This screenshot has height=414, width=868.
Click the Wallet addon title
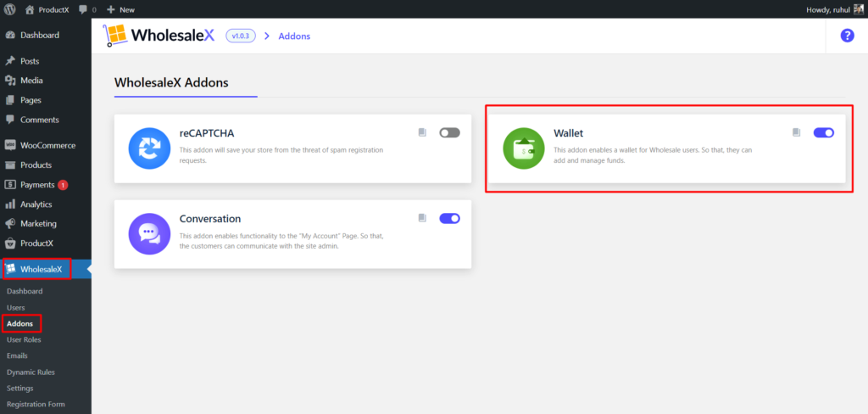pos(569,133)
